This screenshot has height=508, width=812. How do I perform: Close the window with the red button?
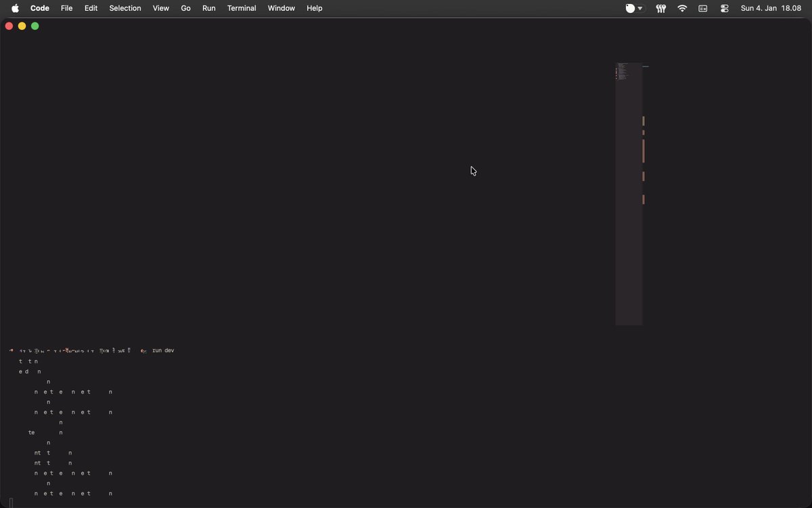[9, 26]
